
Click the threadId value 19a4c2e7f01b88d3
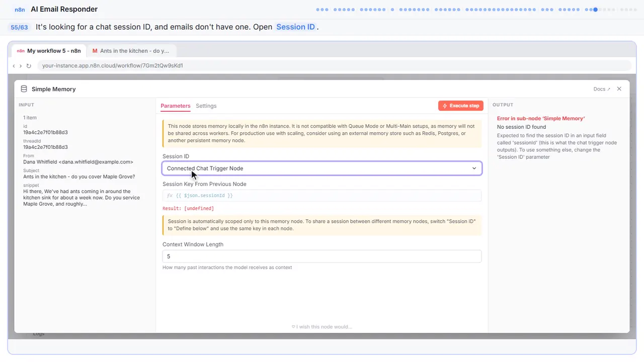[45, 147]
